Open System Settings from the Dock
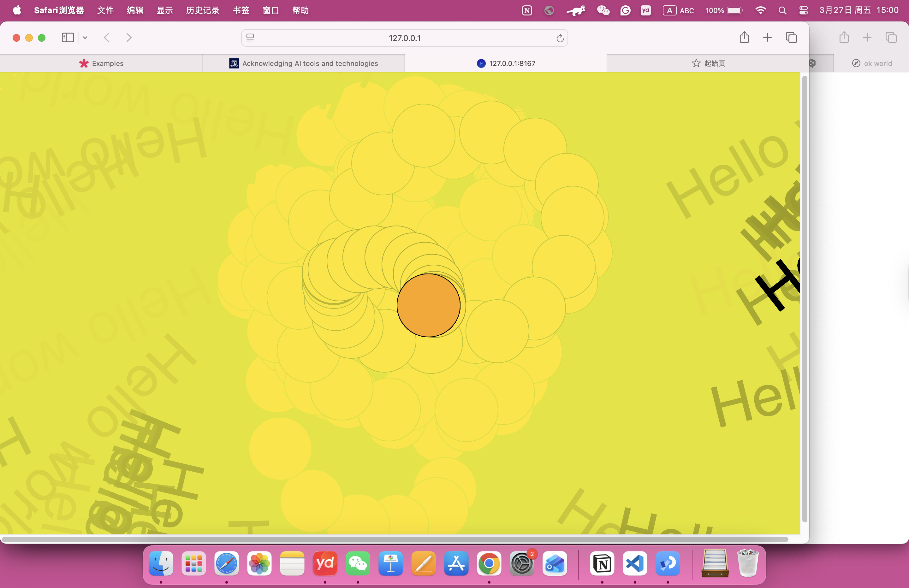 coord(522,563)
